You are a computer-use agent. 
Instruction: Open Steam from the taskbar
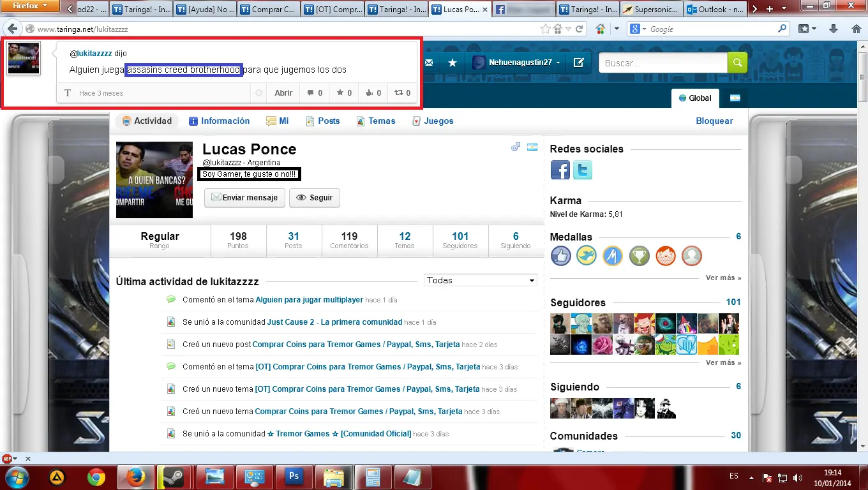point(173,477)
